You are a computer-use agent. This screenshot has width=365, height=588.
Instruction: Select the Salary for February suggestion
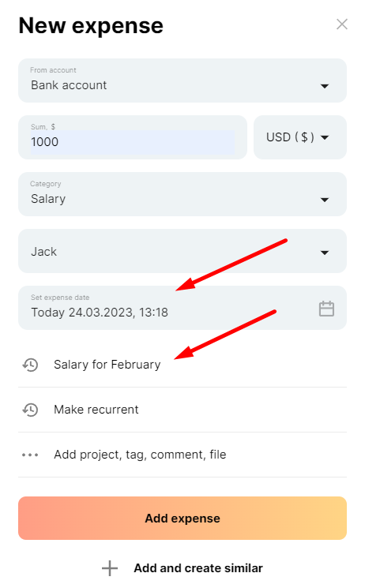coord(107,365)
